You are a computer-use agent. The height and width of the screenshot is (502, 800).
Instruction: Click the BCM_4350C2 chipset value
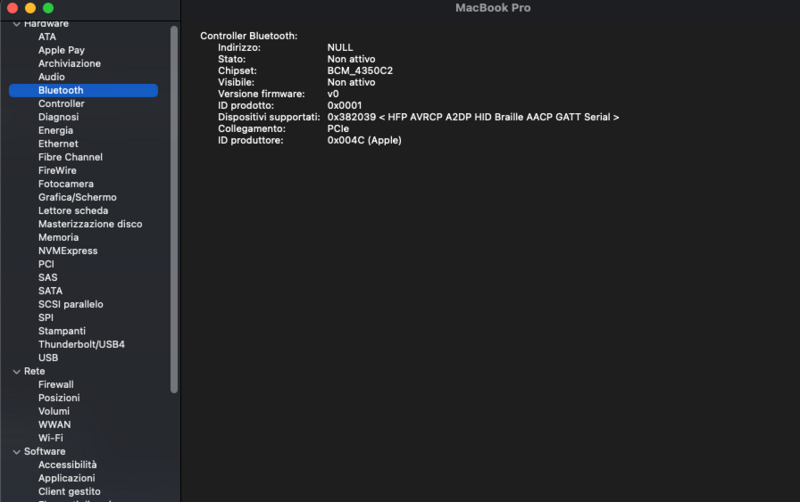tap(360, 70)
